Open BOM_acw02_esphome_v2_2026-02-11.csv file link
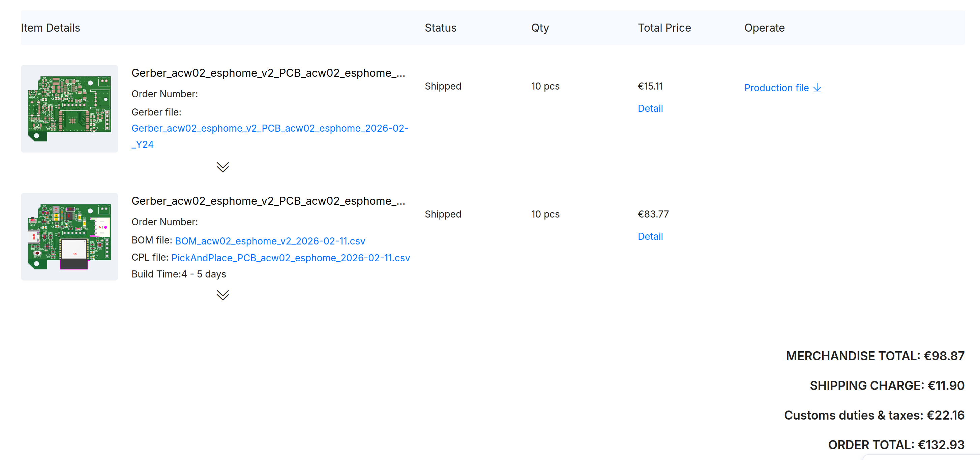 270,241
